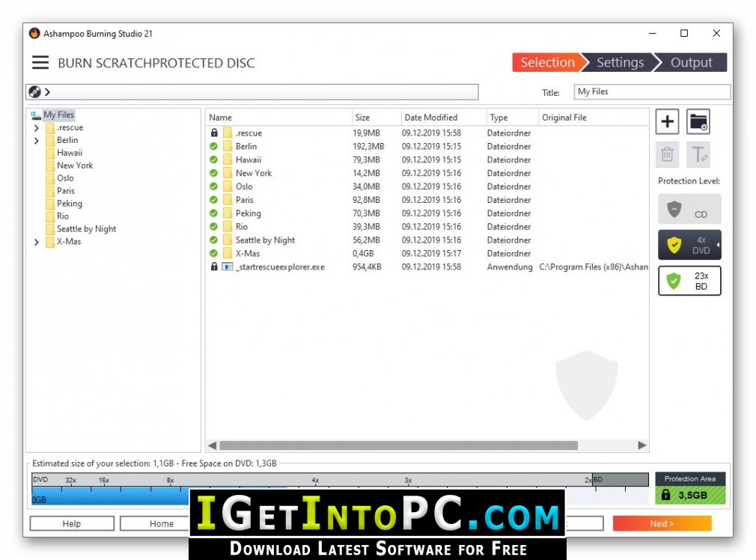Expand the X-Mas tree node
Screen dimensions: 756x560
click(x=37, y=242)
